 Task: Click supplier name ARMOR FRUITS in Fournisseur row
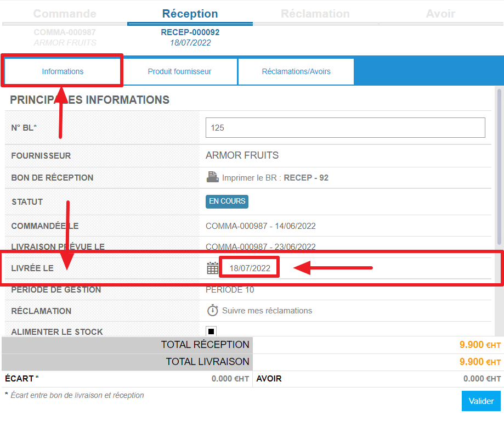(x=242, y=155)
